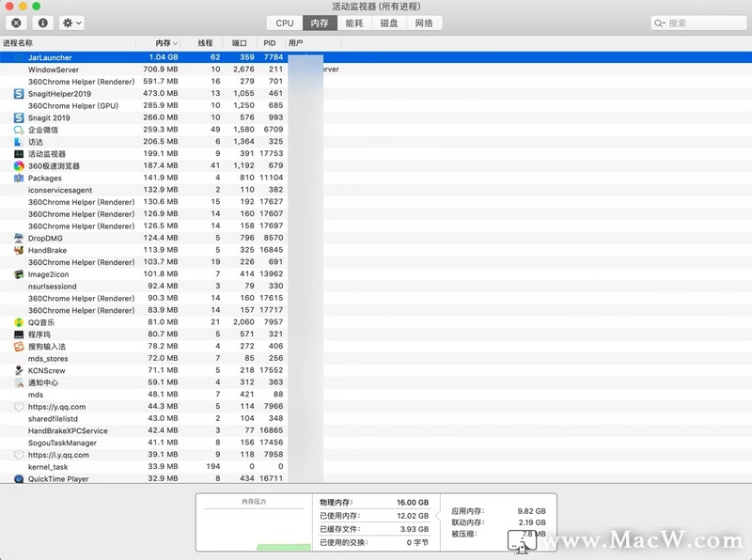The height and width of the screenshot is (560, 752).
Task: Click the Snagit 2019 app icon
Action: pyautogui.click(x=19, y=117)
